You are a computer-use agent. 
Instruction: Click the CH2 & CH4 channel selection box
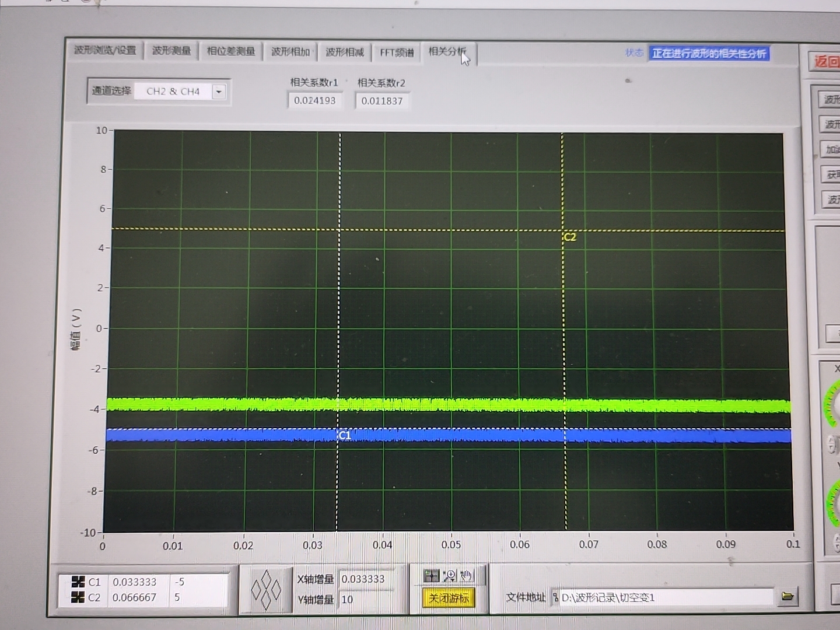point(173,92)
